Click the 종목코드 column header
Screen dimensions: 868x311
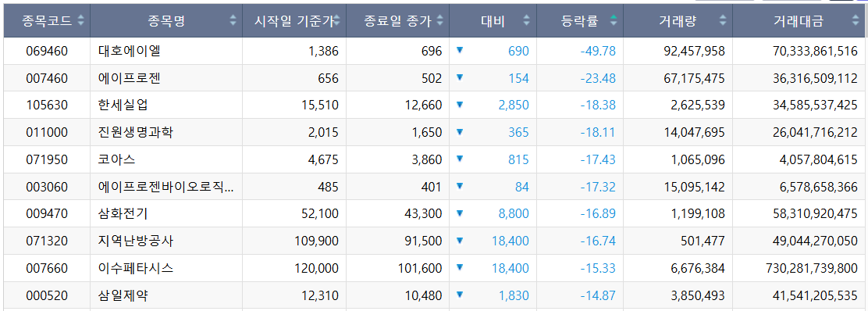click(47, 21)
